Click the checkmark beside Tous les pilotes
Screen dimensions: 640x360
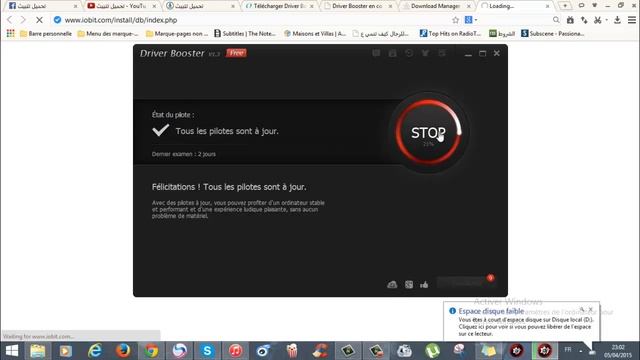pyautogui.click(x=160, y=130)
